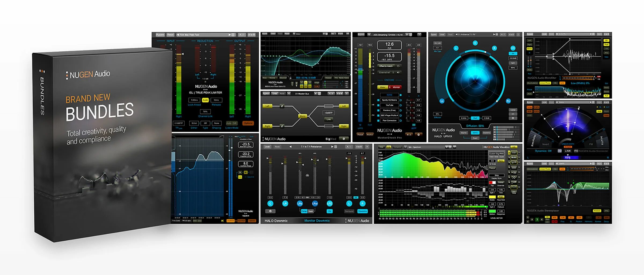Switch to the Monitor tab in MasterCheck Pro
This screenshot has height=275, width=644.
point(396,87)
